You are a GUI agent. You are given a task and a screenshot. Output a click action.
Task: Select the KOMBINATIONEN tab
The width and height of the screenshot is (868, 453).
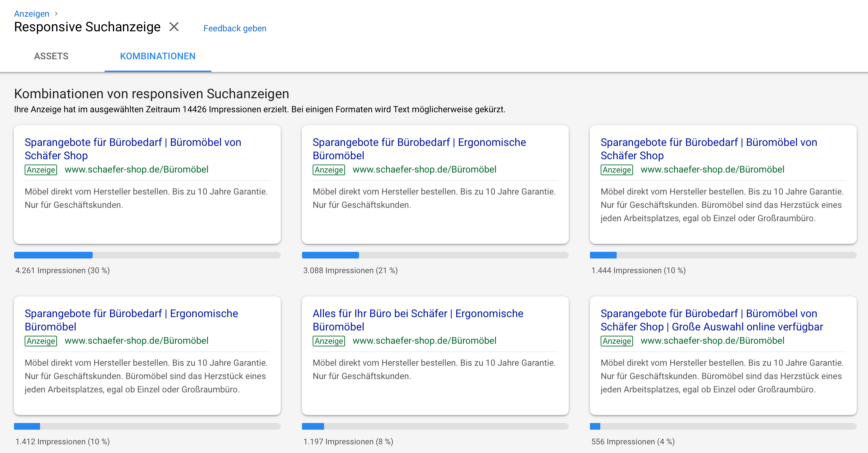(x=158, y=56)
